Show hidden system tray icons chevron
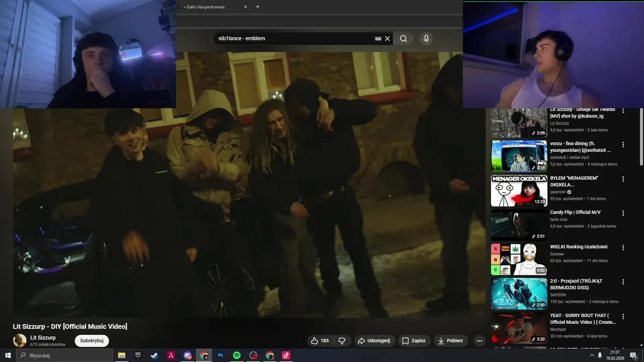This screenshot has width=644, height=362. click(x=592, y=355)
